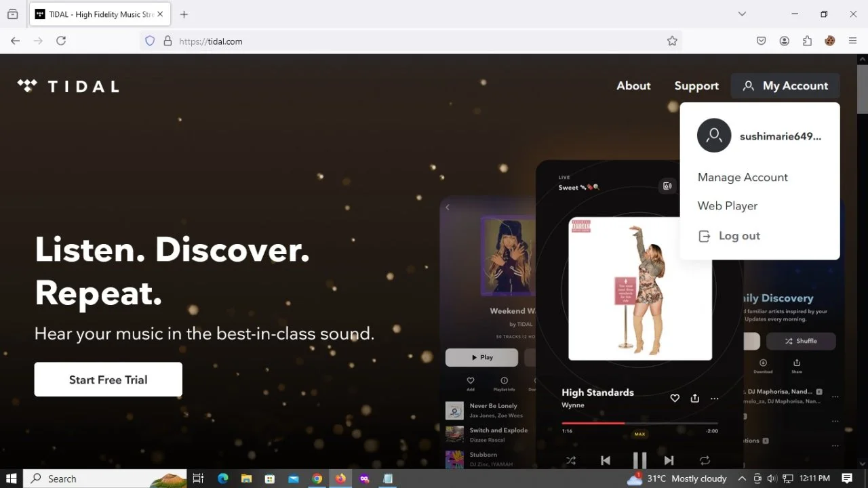Click the back chevron on playlist mockup
The width and height of the screenshot is (868, 488).
coord(448,207)
